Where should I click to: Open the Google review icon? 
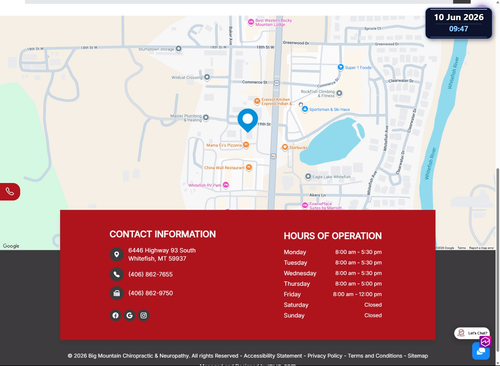point(130,315)
